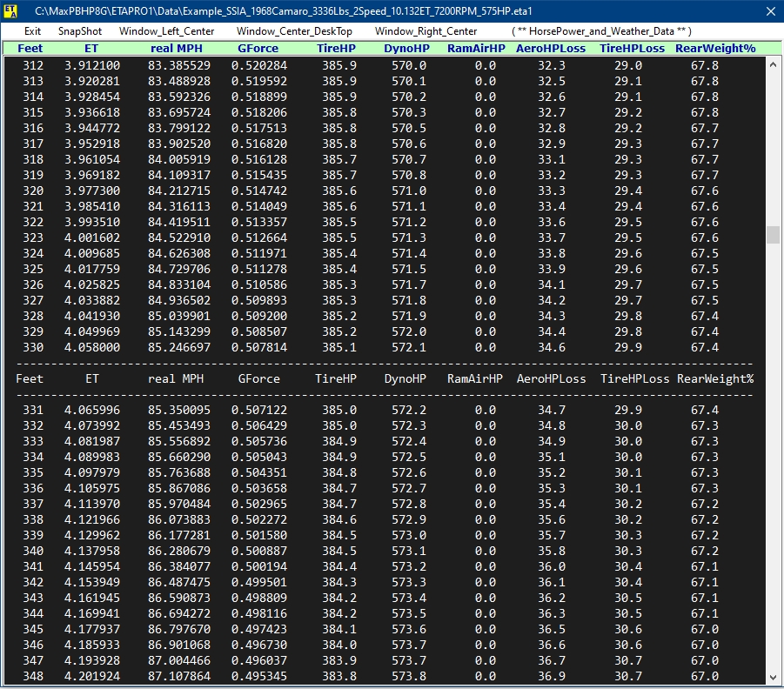Screen dimensions: 784x689
Task: Click the green AeroHPLoss column header
Action: [x=551, y=49]
